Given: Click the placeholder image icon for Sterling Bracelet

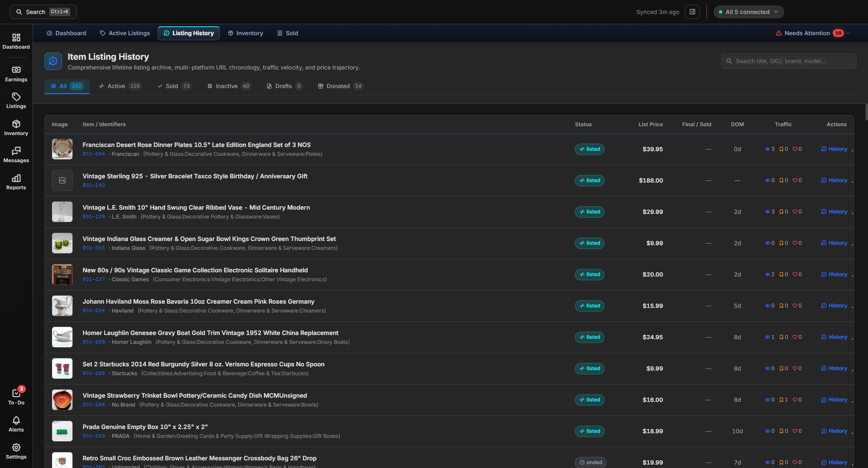Looking at the screenshot, I should [62, 181].
